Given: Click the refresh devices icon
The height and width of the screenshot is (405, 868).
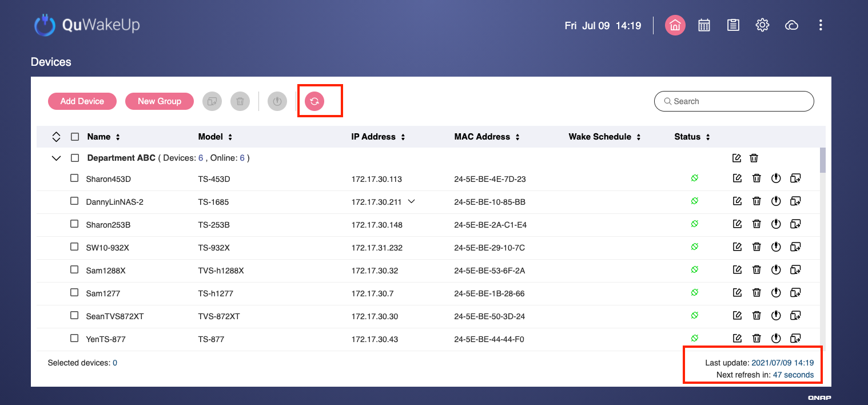Looking at the screenshot, I should tap(314, 101).
